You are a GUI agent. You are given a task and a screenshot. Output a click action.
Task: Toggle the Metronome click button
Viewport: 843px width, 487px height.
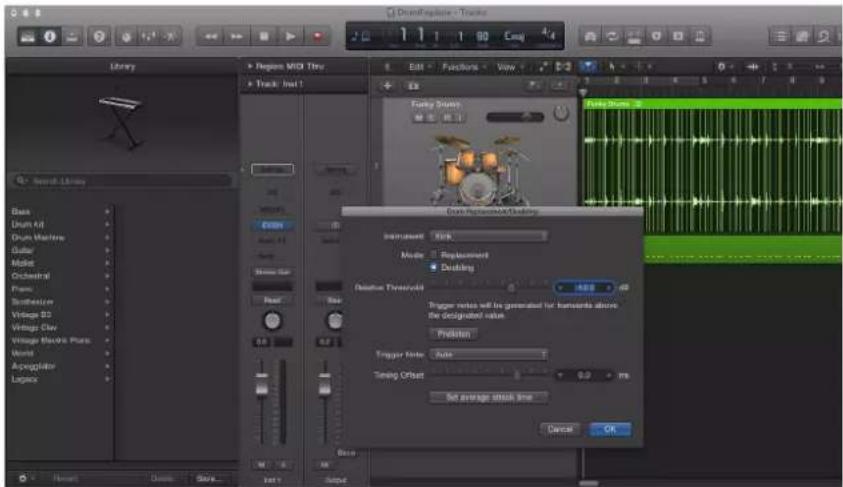coord(700,37)
